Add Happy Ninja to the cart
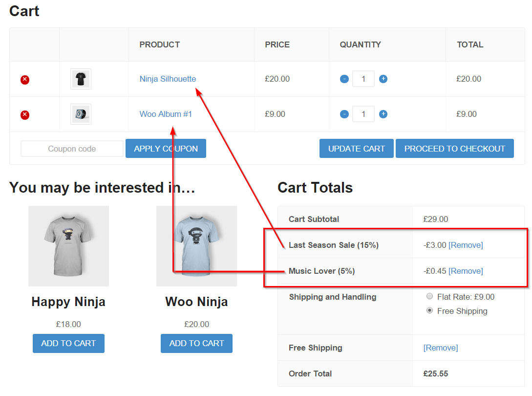This screenshot has height=396, width=532. click(68, 343)
